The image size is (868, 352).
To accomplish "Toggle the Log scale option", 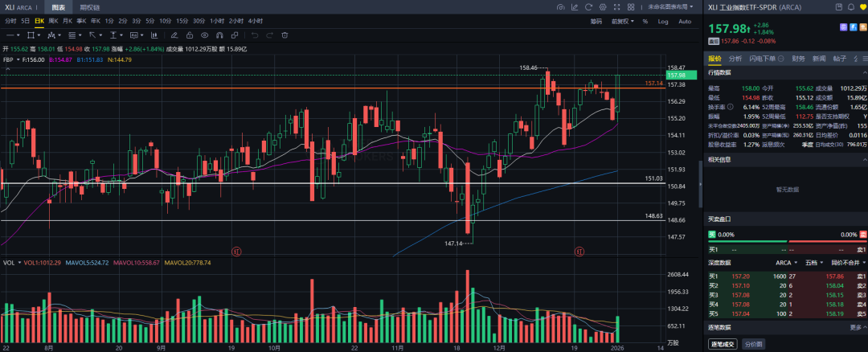I will (663, 22).
